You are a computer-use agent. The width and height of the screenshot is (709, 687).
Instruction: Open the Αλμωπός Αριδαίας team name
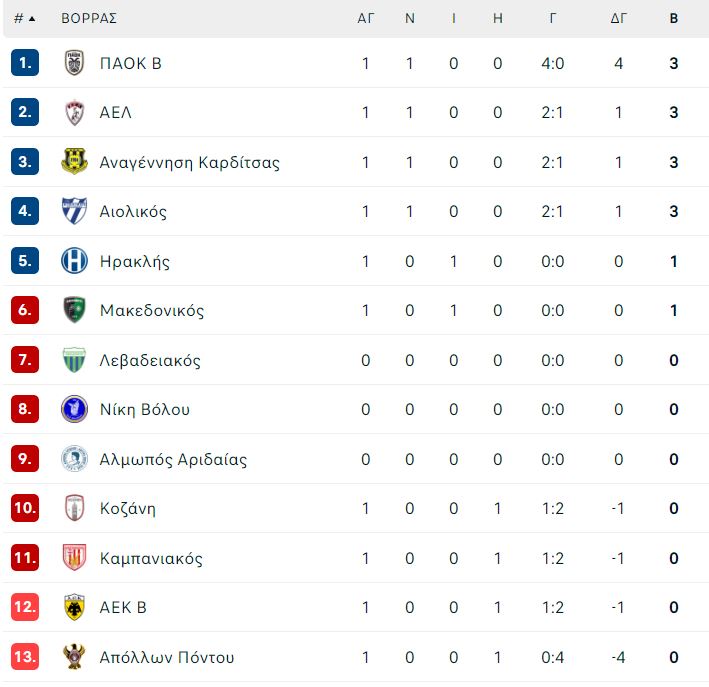click(x=173, y=459)
